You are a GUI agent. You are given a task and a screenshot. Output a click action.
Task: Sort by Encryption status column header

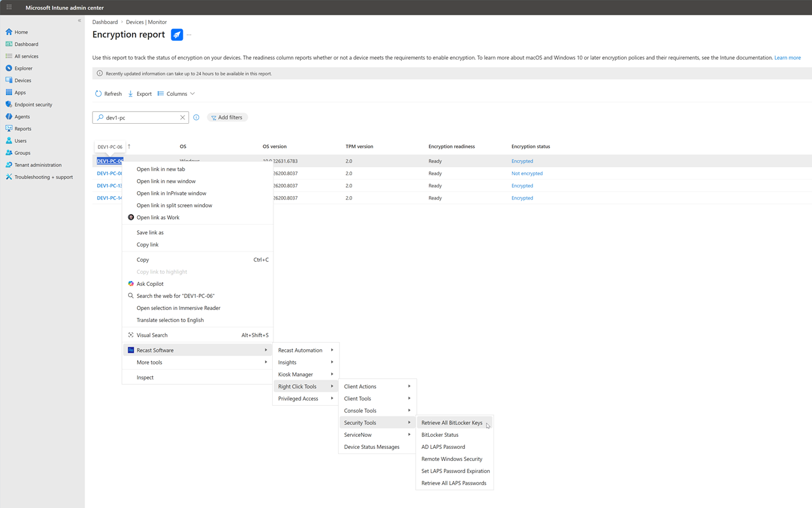click(x=530, y=147)
